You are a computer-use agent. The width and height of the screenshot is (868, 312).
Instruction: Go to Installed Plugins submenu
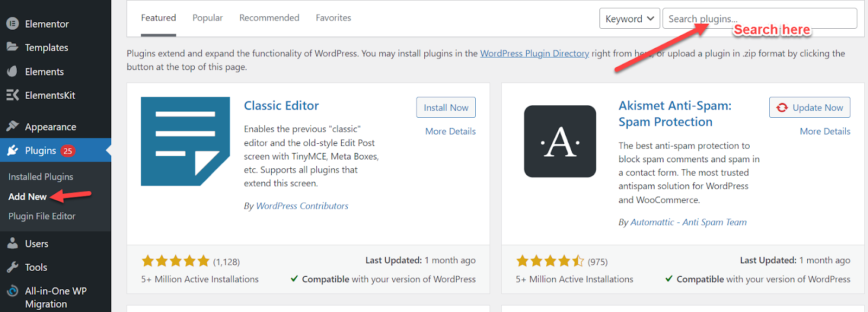click(41, 176)
